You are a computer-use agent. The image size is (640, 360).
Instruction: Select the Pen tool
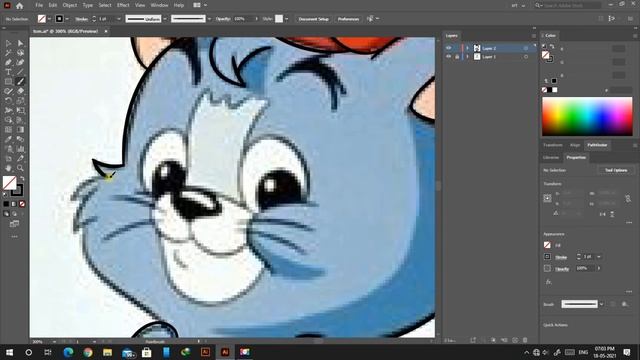click(x=8, y=62)
